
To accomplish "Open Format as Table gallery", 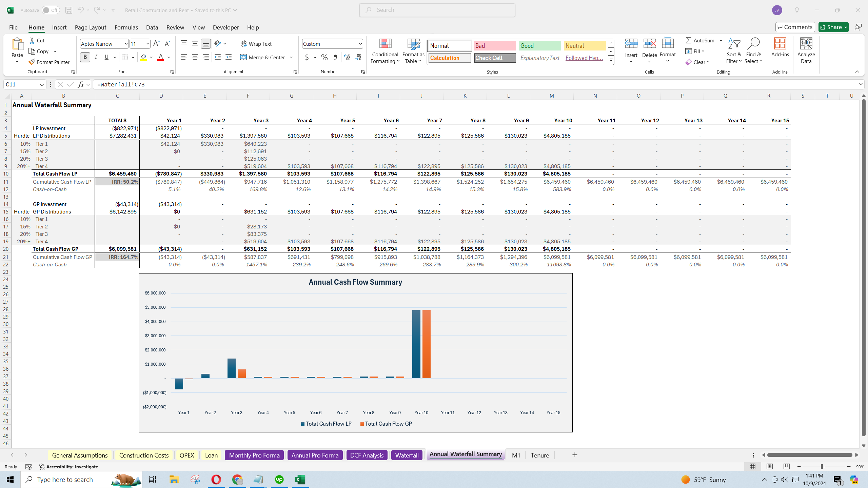I will [413, 51].
